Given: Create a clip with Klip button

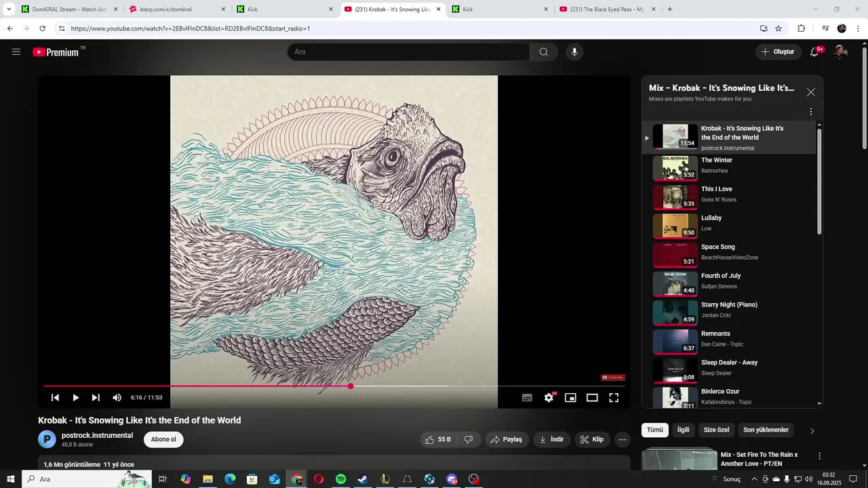Looking at the screenshot, I should click(592, 439).
